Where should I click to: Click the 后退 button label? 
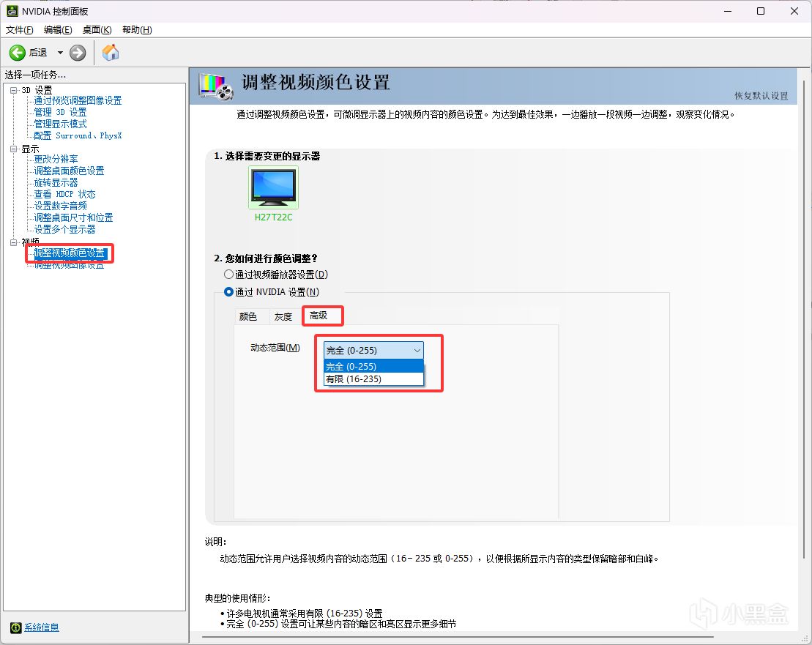click(x=38, y=52)
